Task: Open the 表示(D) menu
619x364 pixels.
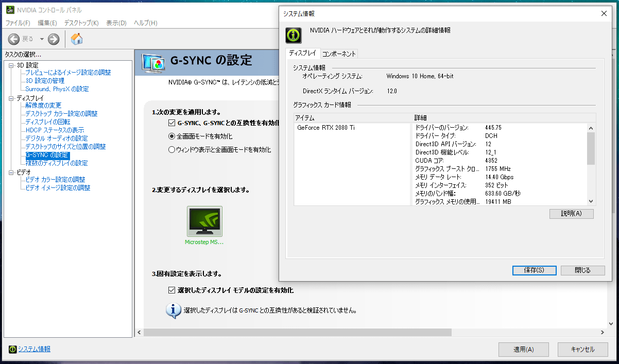Action: [116, 23]
